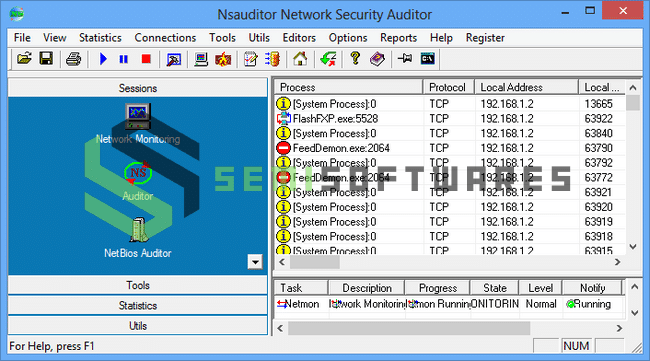The width and height of the screenshot is (650, 361).
Task: Open the NS Auditor session icon
Action: (x=138, y=173)
